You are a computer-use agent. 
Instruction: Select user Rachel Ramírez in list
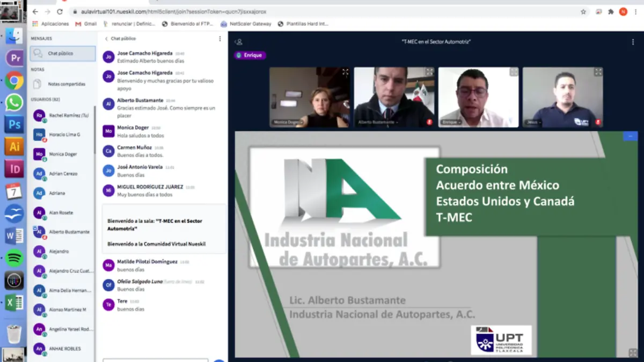point(63,116)
